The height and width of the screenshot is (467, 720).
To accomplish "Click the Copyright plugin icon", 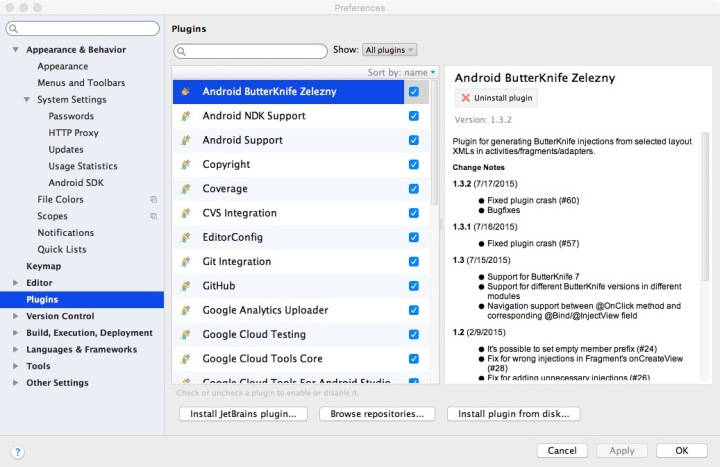I will tap(186, 164).
